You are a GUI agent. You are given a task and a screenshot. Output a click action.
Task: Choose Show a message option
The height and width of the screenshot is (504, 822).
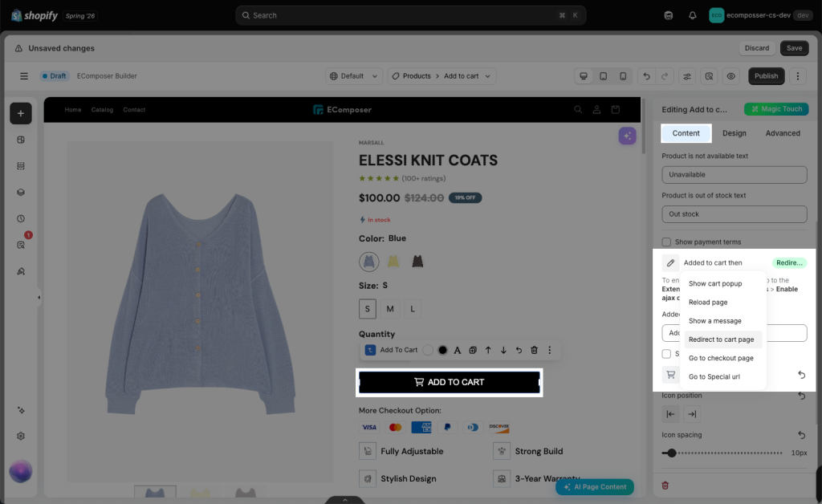(723, 321)
